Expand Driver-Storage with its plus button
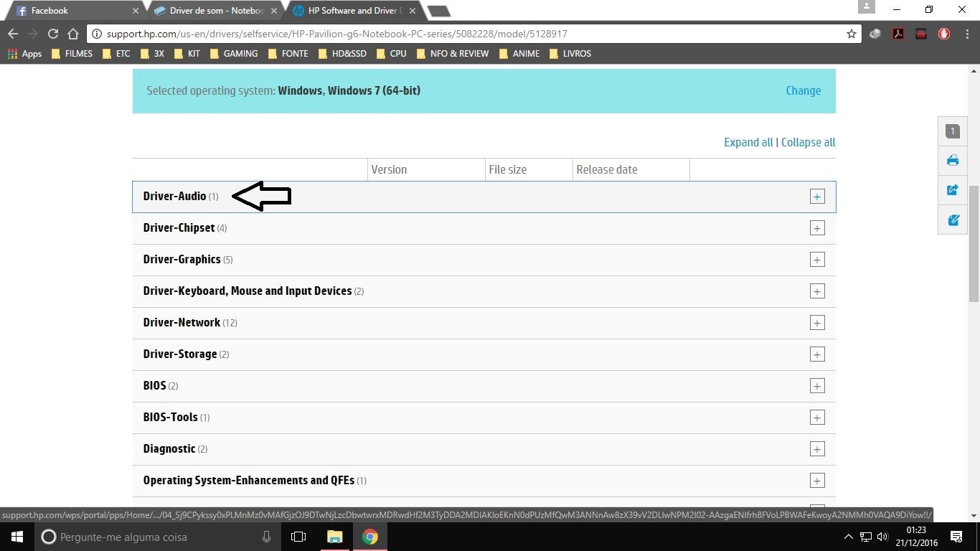 click(816, 354)
